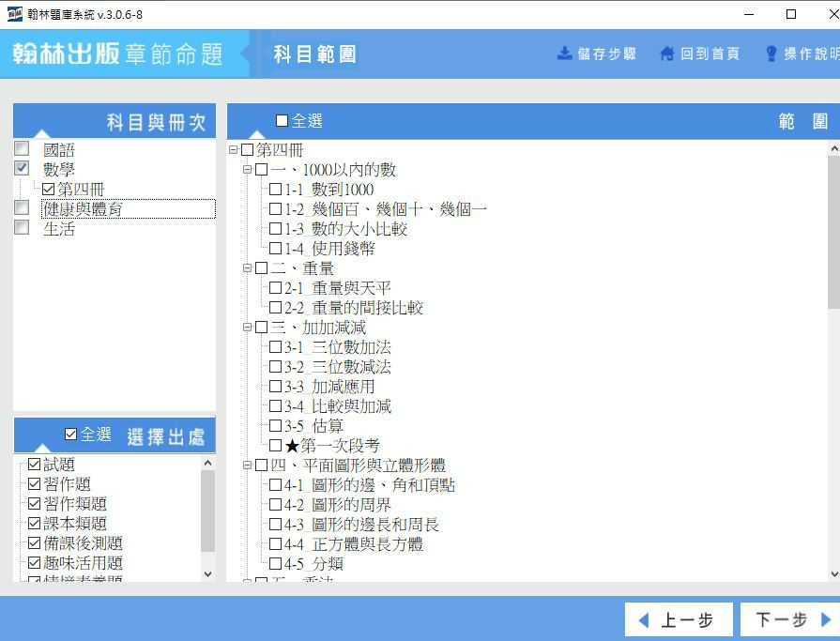Uncheck the 備課後測題 source checkbox
This screenshot has width=840, height=641.
[x=35, y=543]
